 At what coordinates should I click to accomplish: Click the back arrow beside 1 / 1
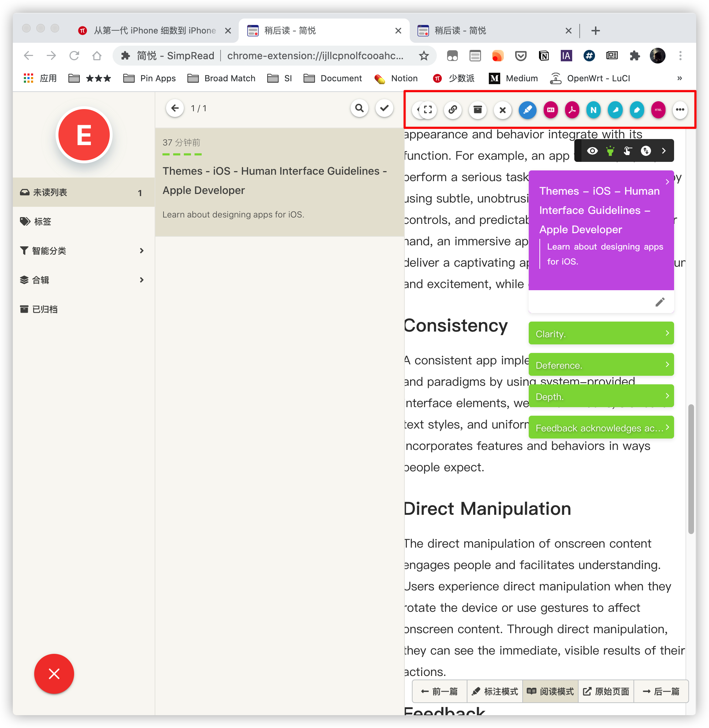pos(175,108)
